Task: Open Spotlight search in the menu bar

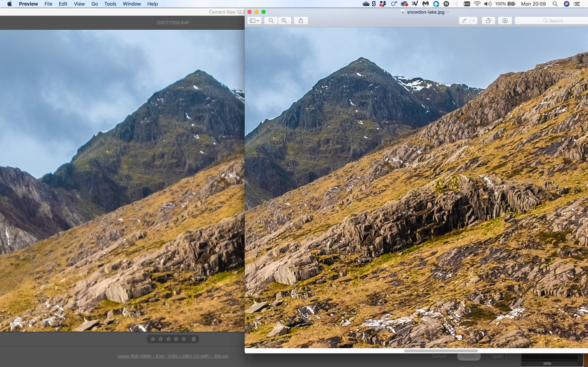Action: pos(555,4)
